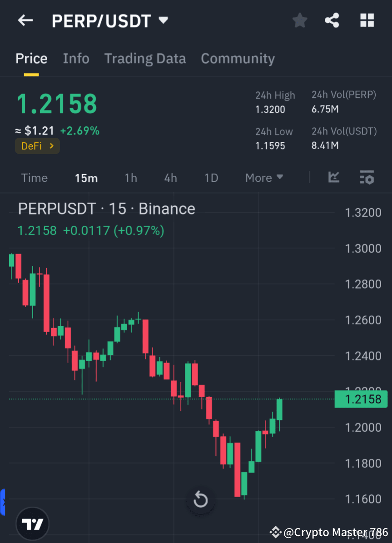Expand the More timeframes dropdown
The width and height of the screenshot is (392, 543).
(x=263, y=178)
